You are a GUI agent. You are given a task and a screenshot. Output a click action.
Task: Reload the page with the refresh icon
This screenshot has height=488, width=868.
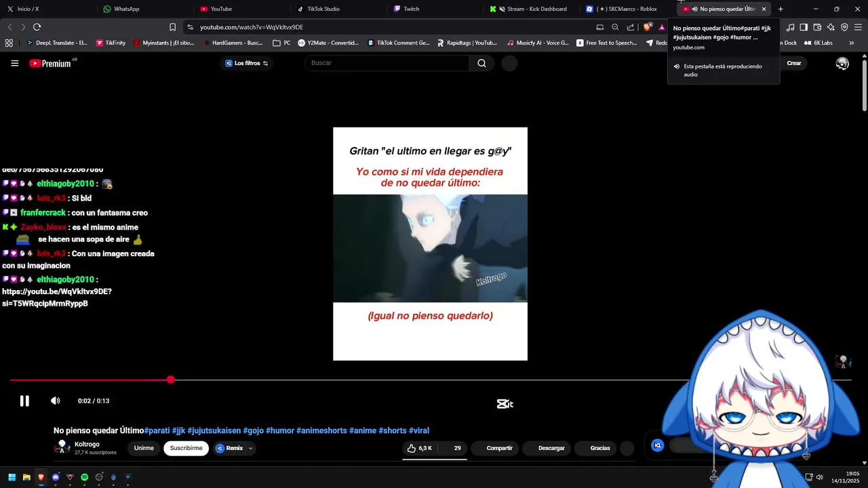click(x=37, y=27)
